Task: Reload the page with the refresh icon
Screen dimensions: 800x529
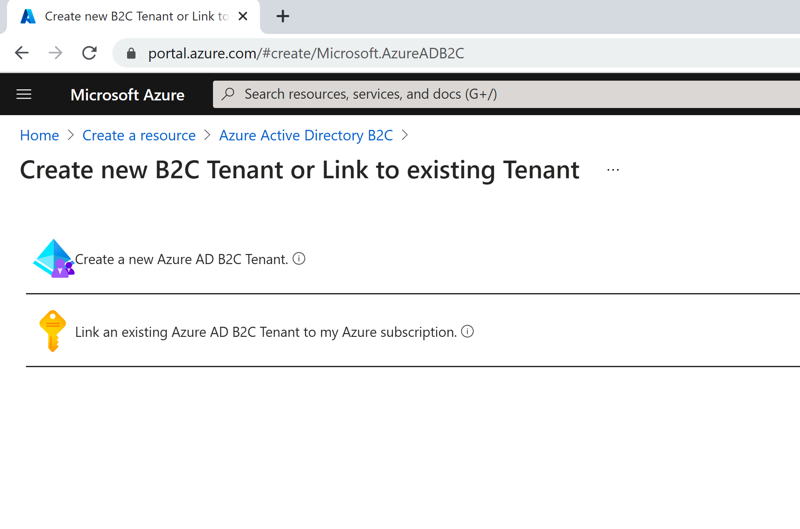Action: pos(90,53)
